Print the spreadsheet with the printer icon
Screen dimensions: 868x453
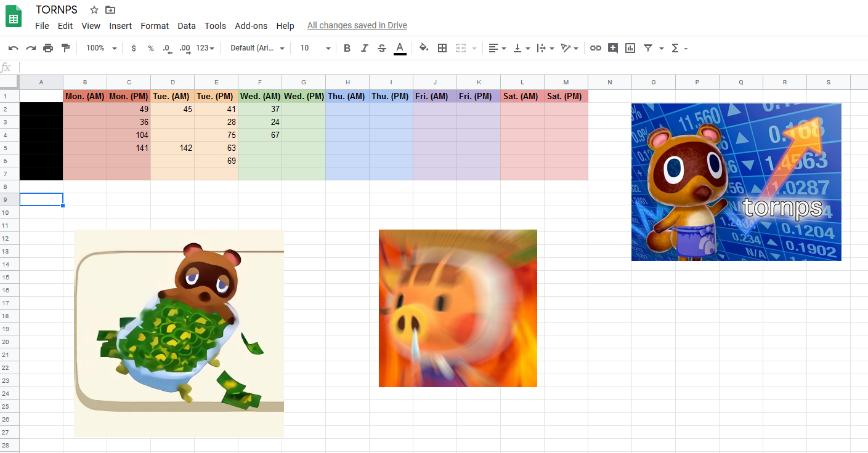click(48, 48)
